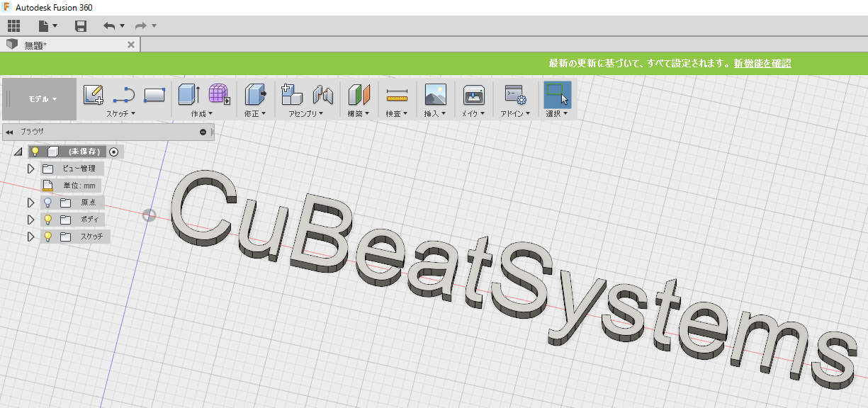Select the Create Sketch tool
Screen dimensions: 868x408
(94, 93)
